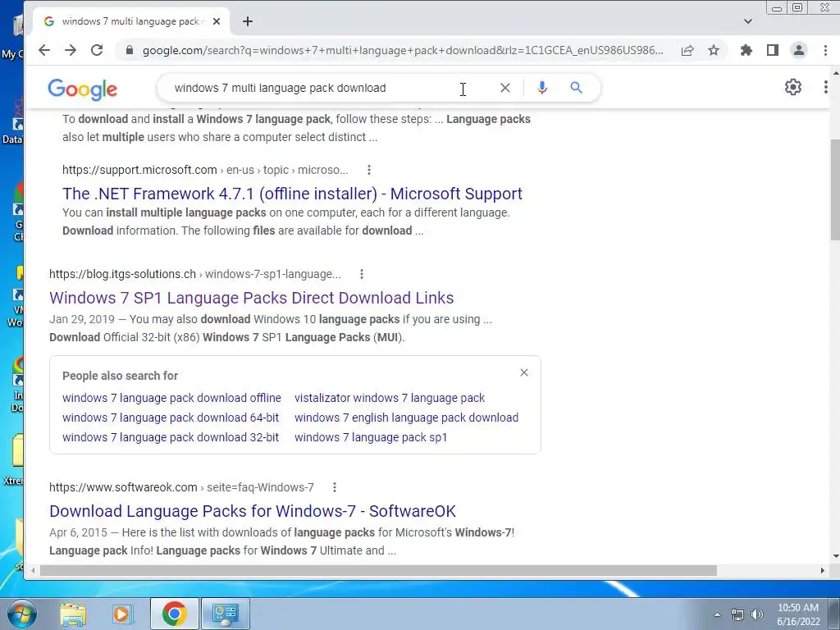Search windows 7 language pack download offline
This screenshot has height=630, width=840.
[171, 398]
